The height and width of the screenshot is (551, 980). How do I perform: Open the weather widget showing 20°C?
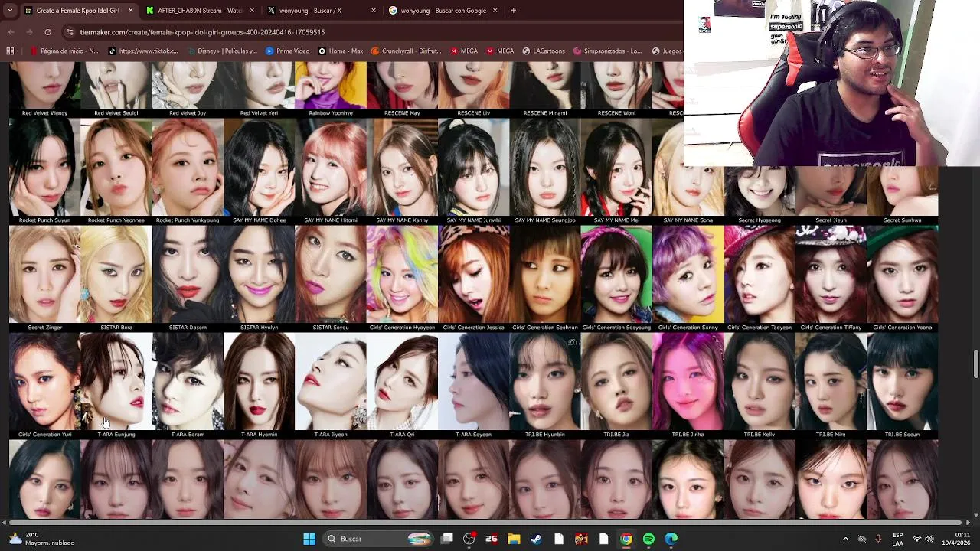pyautogui.click(x=42, y=539)
